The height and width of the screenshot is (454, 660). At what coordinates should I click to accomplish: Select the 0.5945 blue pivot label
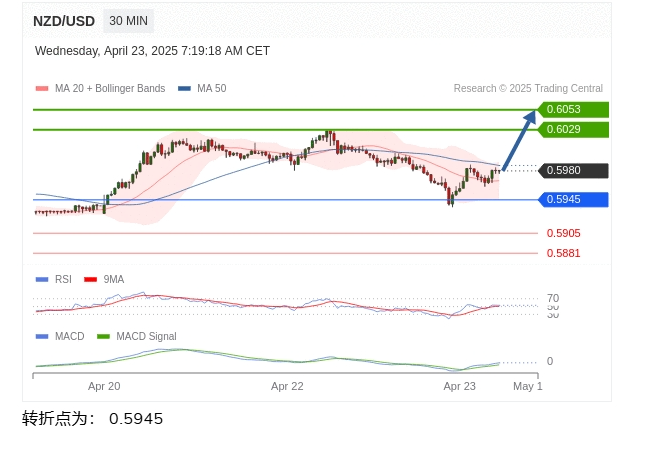573,199
